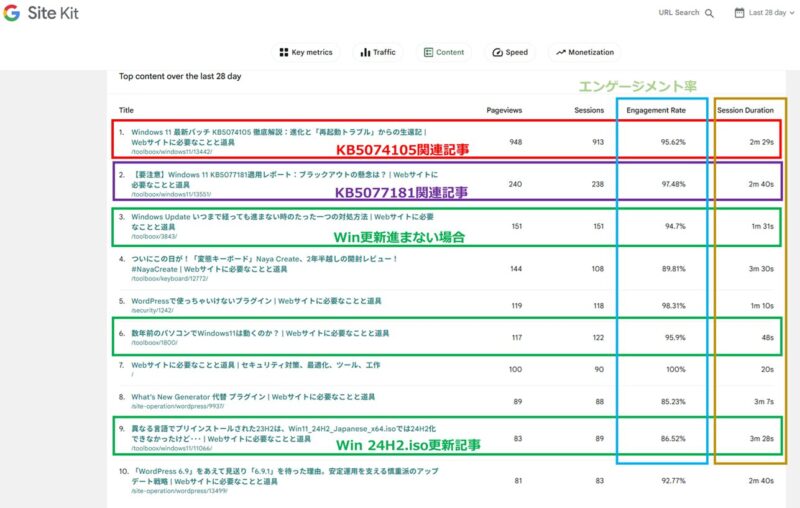Click pageviews value 119
The image size is (800, 508).
click(x=517, y=306)
